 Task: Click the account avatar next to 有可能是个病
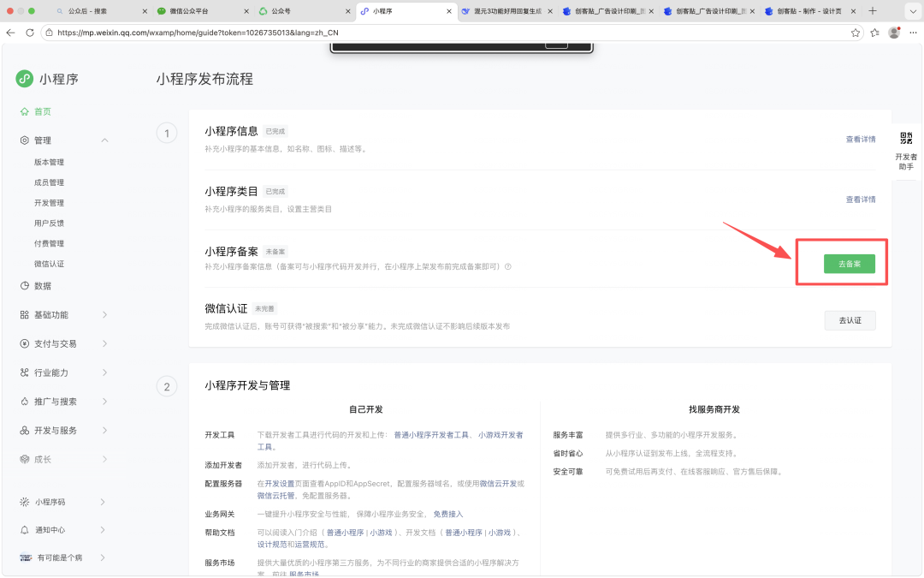point(26,557)
